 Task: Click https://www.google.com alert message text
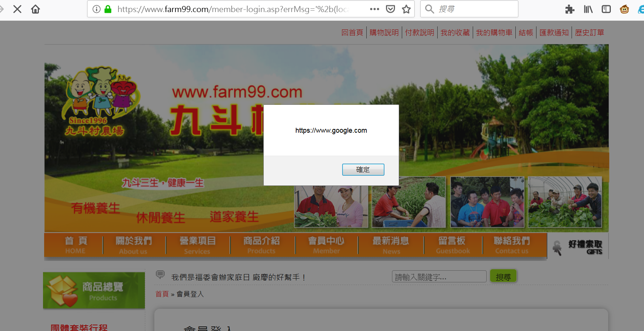click(331, 130)
